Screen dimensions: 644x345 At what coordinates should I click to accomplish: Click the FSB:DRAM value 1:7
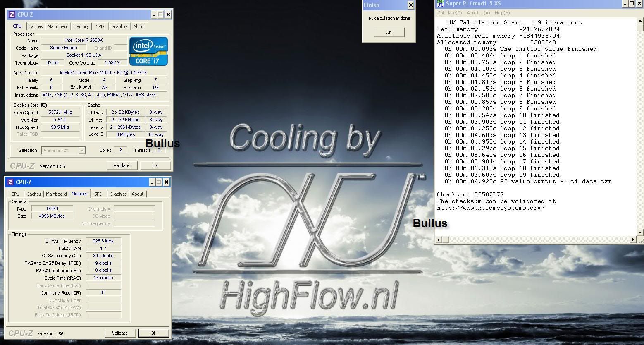point(103,249)
